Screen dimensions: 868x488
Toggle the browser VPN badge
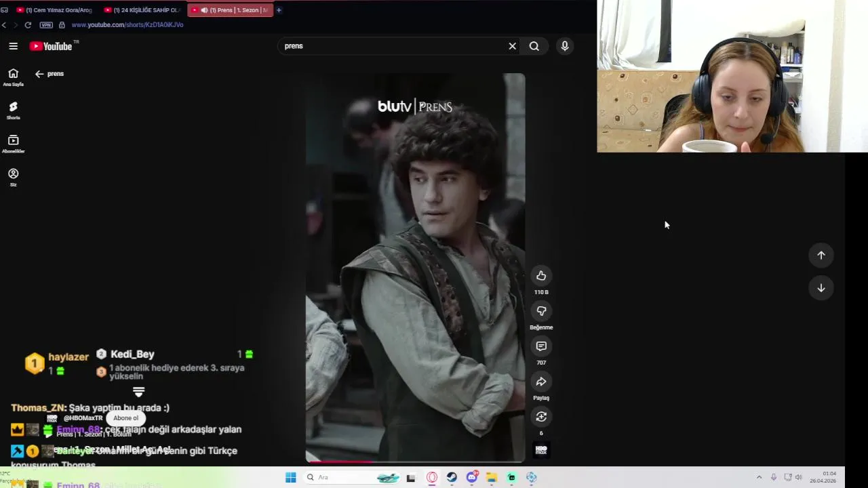46,25
